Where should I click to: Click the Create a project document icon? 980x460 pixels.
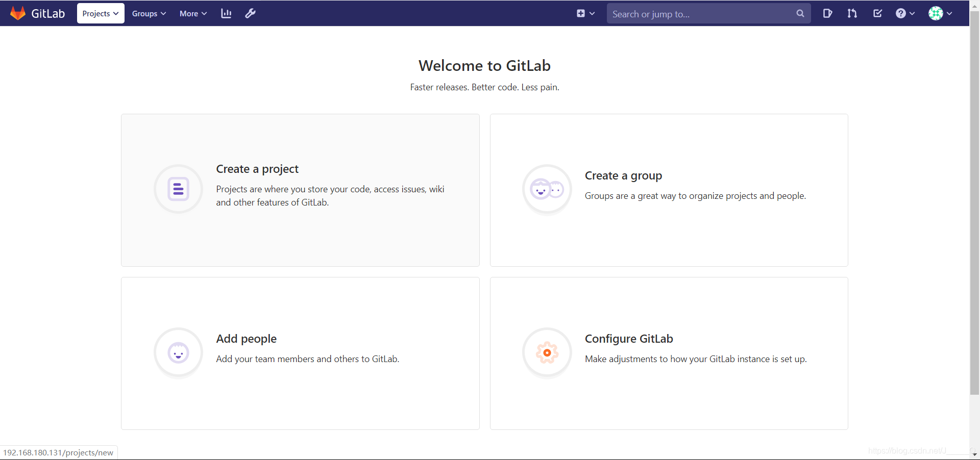[x=178, y=189]
